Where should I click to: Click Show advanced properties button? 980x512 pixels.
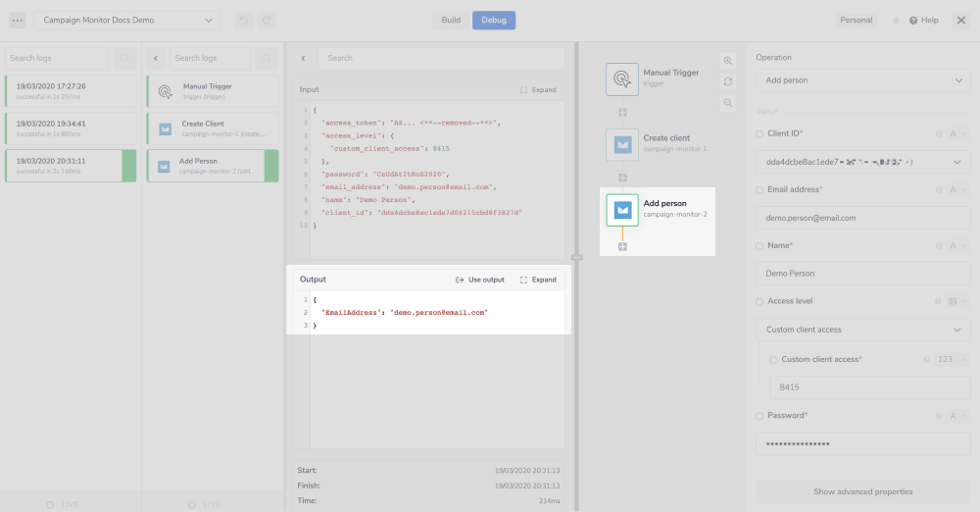coord(862,491)
